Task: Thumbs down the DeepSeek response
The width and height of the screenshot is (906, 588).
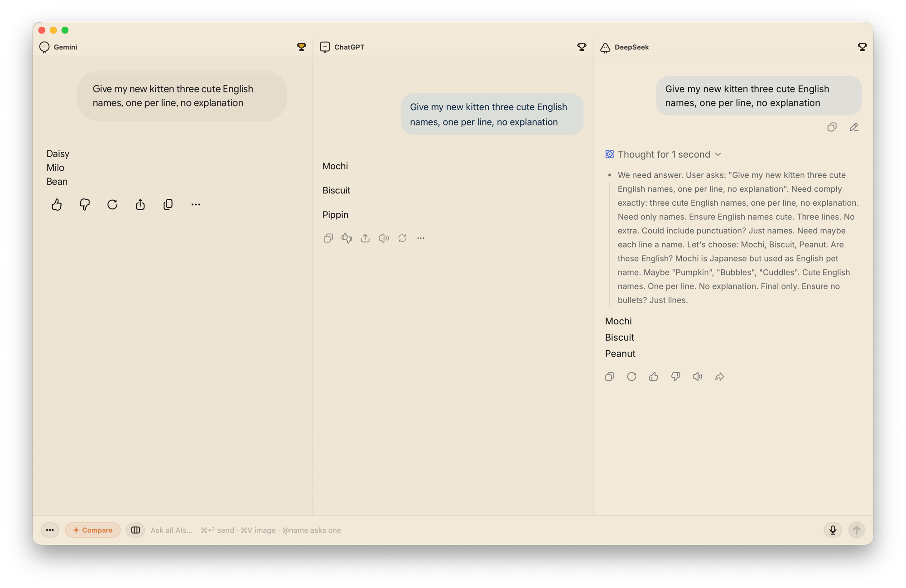Action: (676, 376)
